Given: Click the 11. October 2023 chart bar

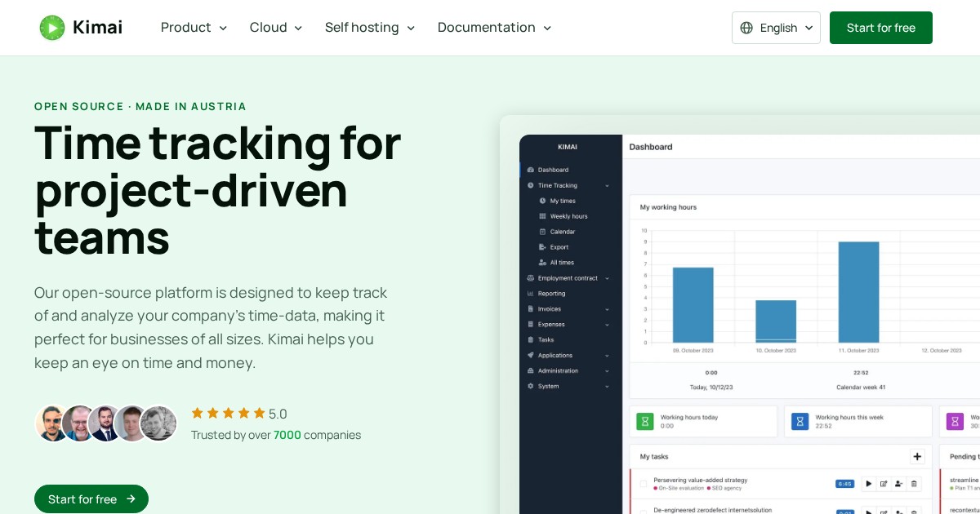Looking at the screenshot, I should (859, 292).
